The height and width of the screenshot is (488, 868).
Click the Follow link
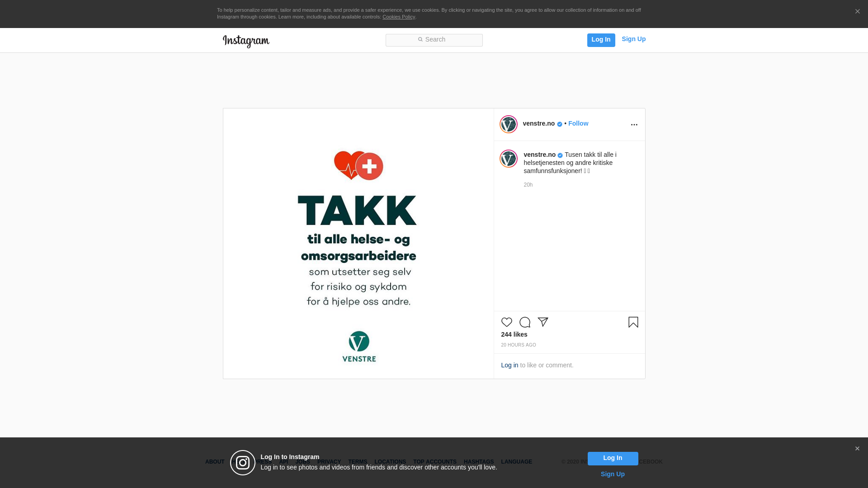(578, 123)
